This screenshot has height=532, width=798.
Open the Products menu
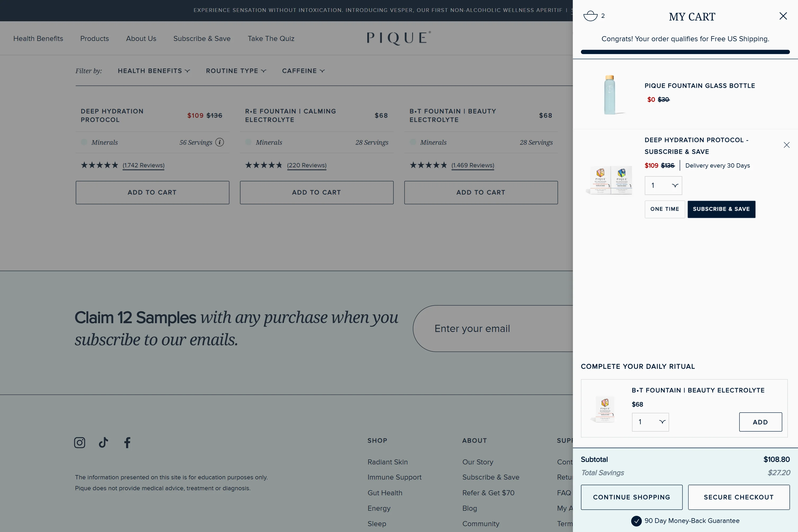click(94, 39)
